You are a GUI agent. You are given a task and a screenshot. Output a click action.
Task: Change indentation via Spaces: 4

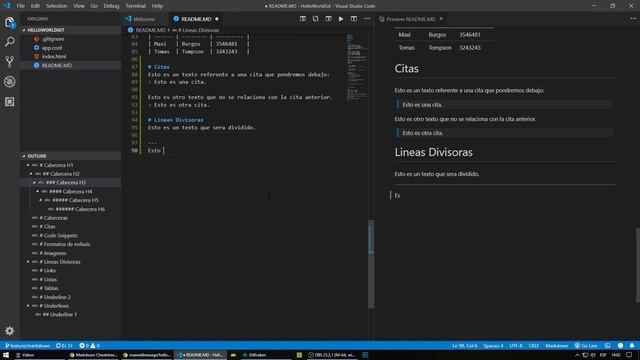click(493, 346)
